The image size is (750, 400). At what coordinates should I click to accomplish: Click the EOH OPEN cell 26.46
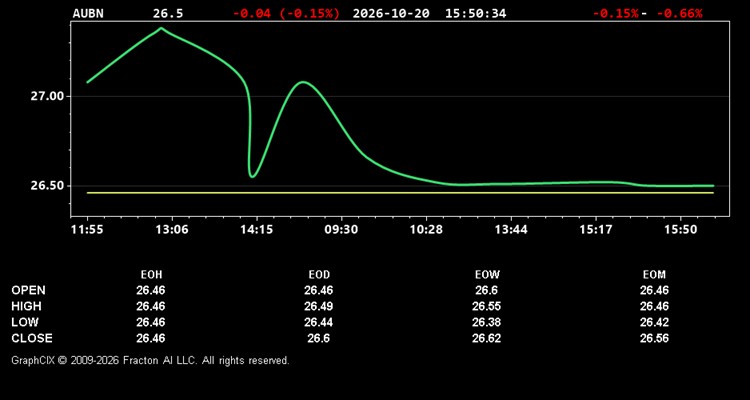(151, 290)
